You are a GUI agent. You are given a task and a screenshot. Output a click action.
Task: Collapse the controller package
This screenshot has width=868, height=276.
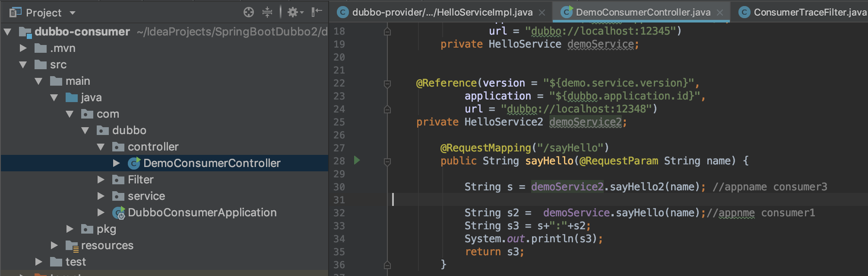tap(101, 147)
